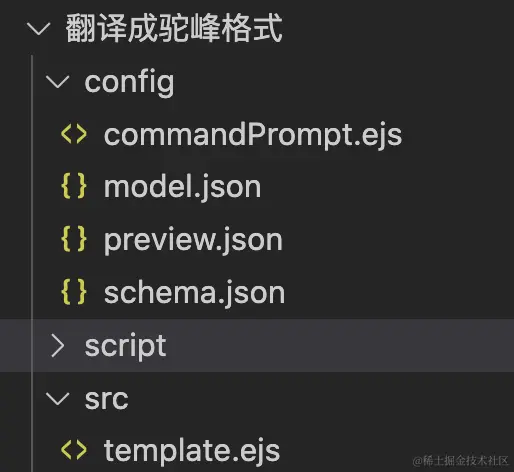Click the EJS icon beside commandPrompt.ejs
The width and height of the screenshot is (514, 472).
[74, 134]
